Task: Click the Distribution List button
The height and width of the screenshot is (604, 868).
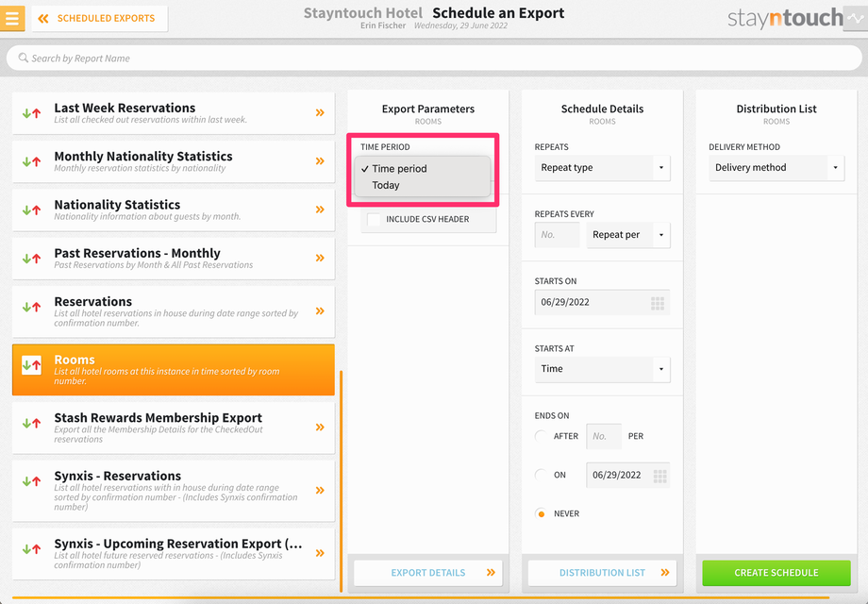Action: click(602, 573)
